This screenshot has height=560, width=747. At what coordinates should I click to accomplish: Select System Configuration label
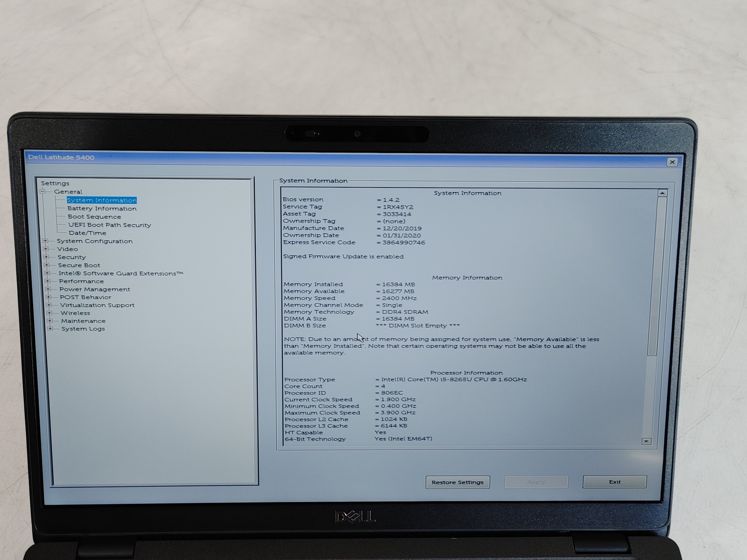(95, 241)
